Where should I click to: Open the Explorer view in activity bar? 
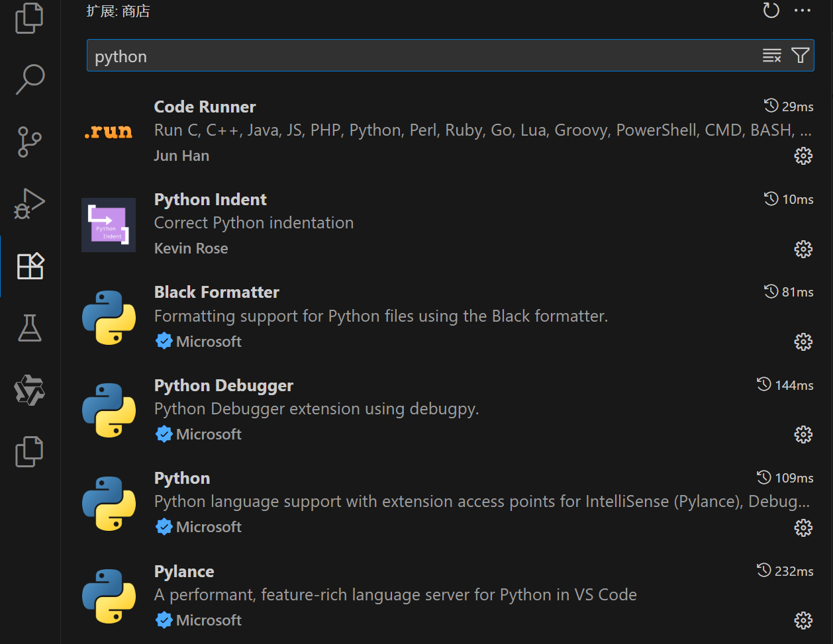point(29,17)
